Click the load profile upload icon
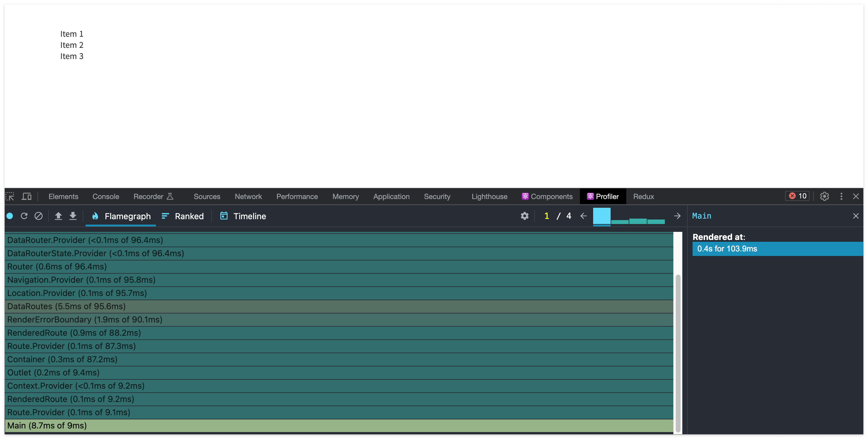The image size is (868, 439). [x=58, y=216]
